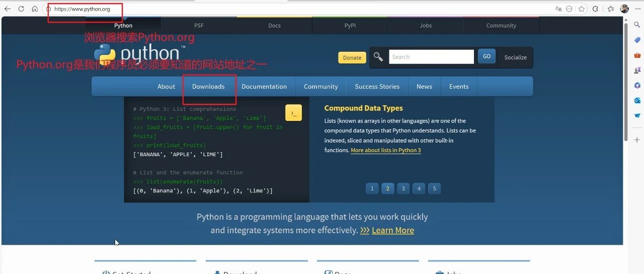Select the Python top tab
This screenshot has width=644, height=274.
123,25
